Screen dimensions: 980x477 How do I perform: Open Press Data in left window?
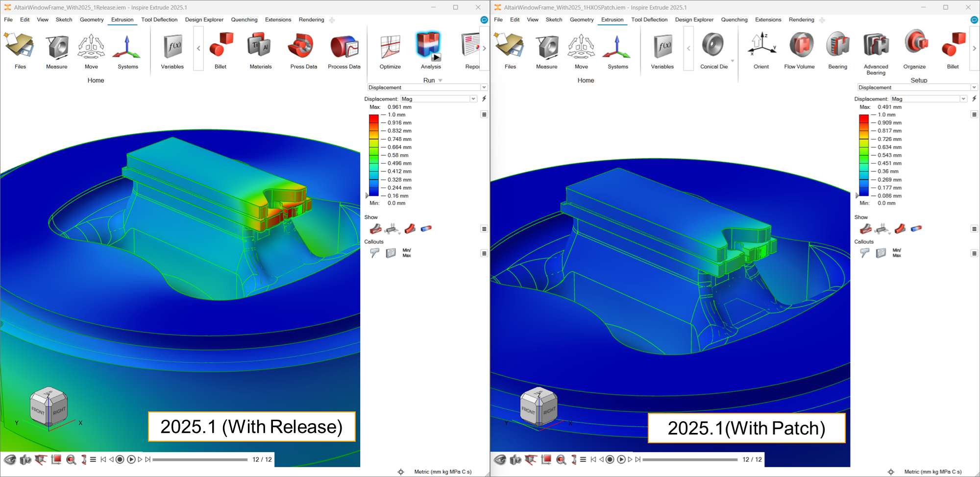[303, 50]
